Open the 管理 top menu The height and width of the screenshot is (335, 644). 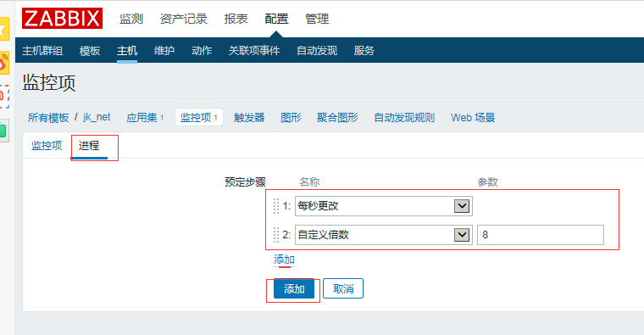click(x=317, y=19)
